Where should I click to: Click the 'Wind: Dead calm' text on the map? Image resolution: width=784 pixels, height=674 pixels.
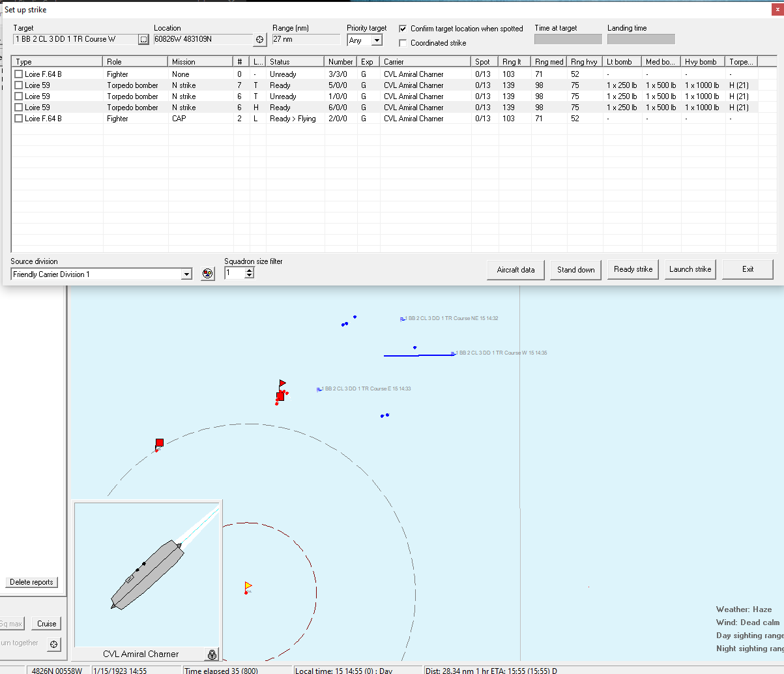click(x=748, y=623)
